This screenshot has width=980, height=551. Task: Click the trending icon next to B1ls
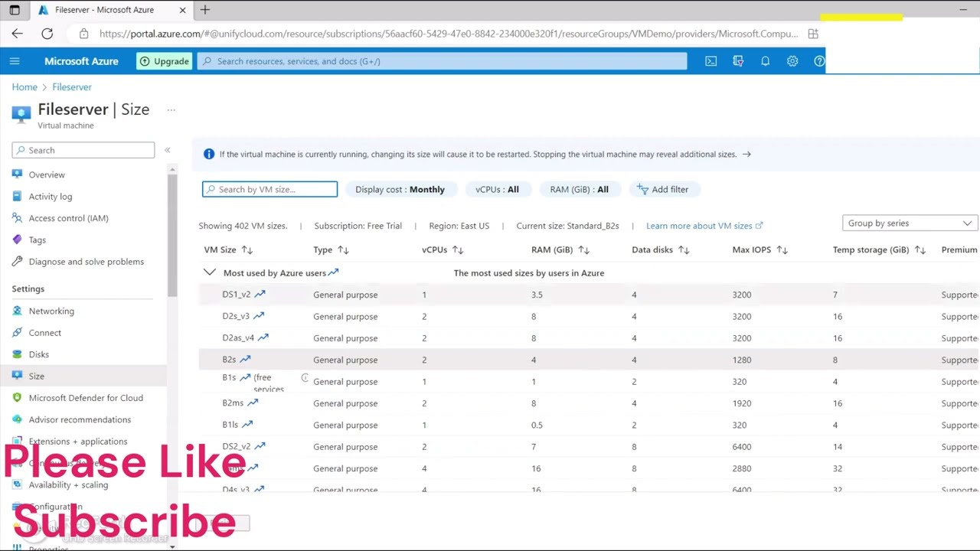click(247, 424)
